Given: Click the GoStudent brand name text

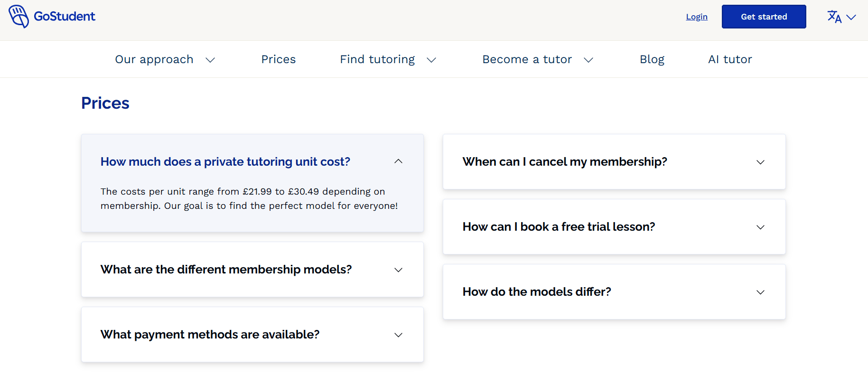Looking at the screenshot, I should [65, 17].
